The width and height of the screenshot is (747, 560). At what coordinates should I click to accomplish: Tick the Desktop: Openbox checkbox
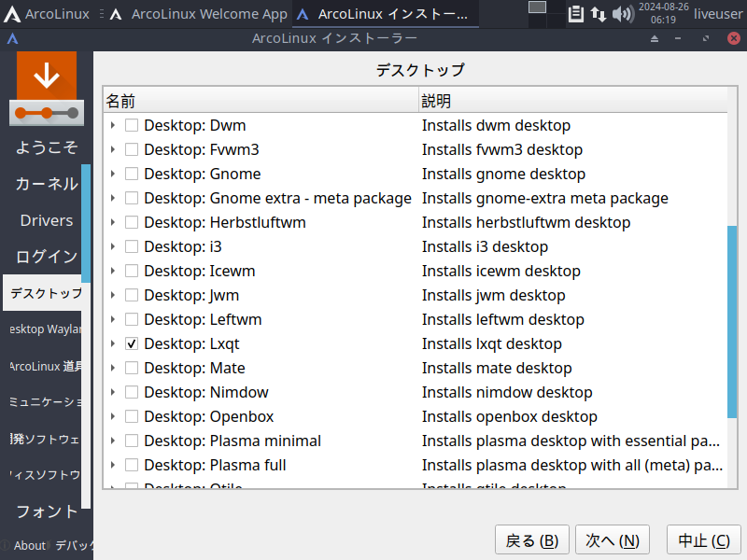[132, 416]
